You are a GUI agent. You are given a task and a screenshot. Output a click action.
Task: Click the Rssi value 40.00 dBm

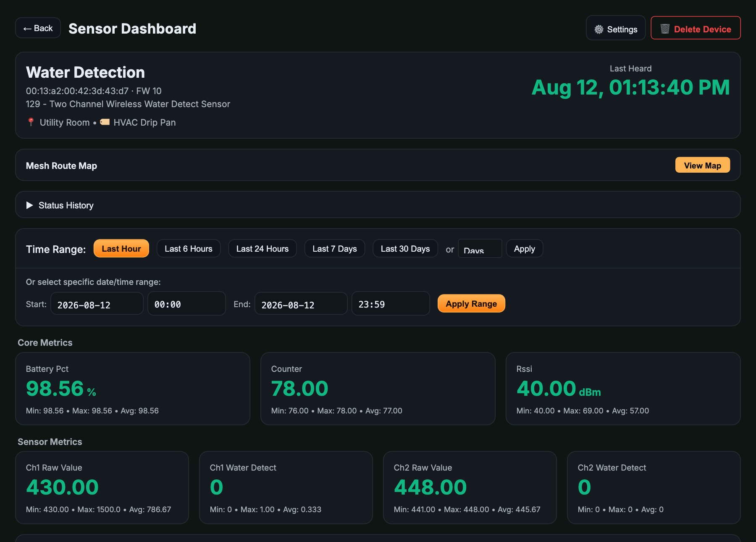coord(559,388)
